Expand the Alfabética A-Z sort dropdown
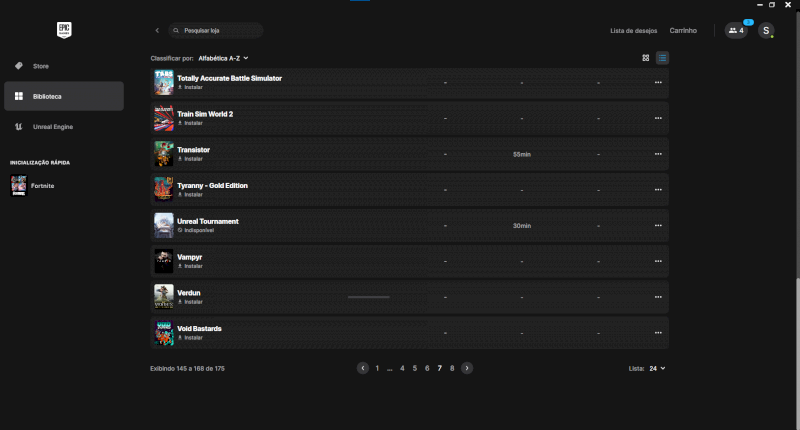This screenshot has height=430, width=800. 223,58
